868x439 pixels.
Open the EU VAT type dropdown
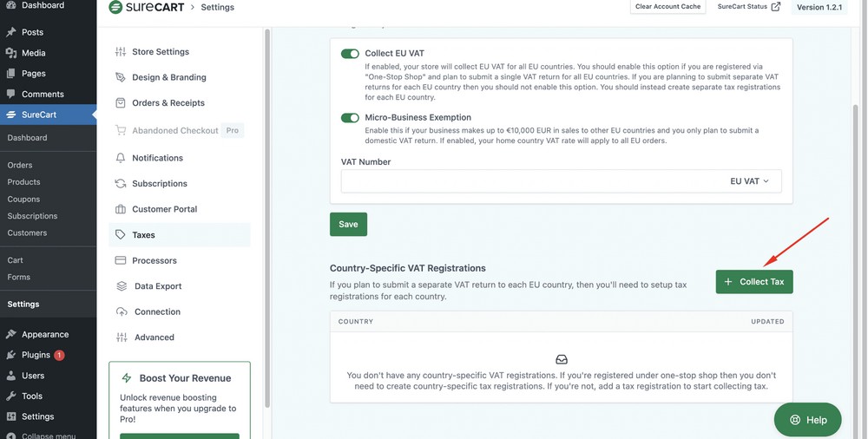[x=750, y=181]
